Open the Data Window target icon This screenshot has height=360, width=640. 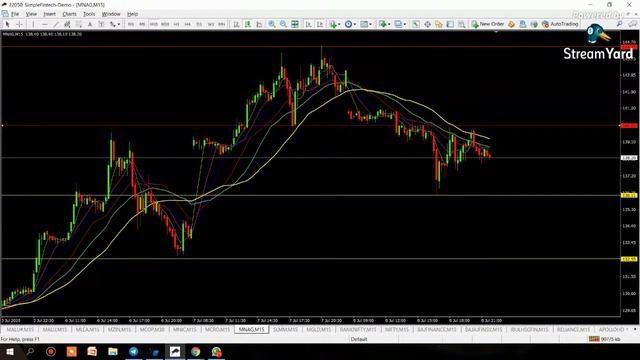click(x=427, y=24)
